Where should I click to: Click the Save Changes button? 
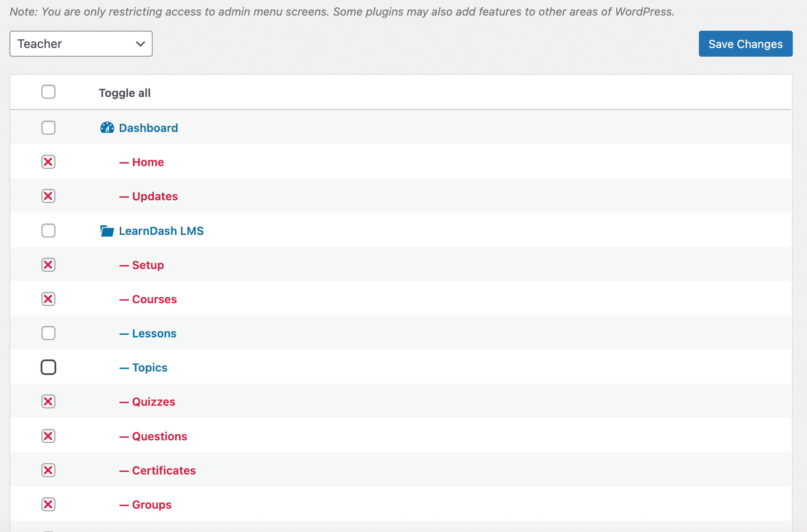745,44
